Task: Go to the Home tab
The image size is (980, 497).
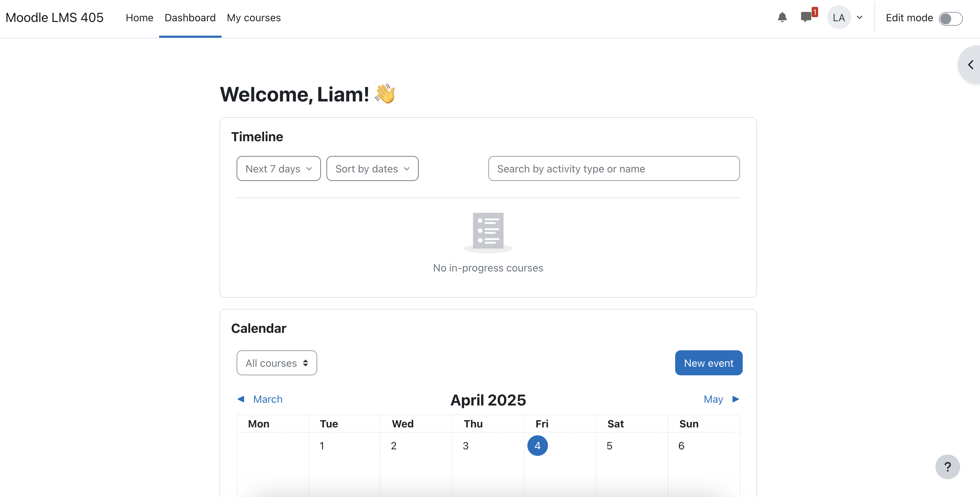Action: coord(139,18)
